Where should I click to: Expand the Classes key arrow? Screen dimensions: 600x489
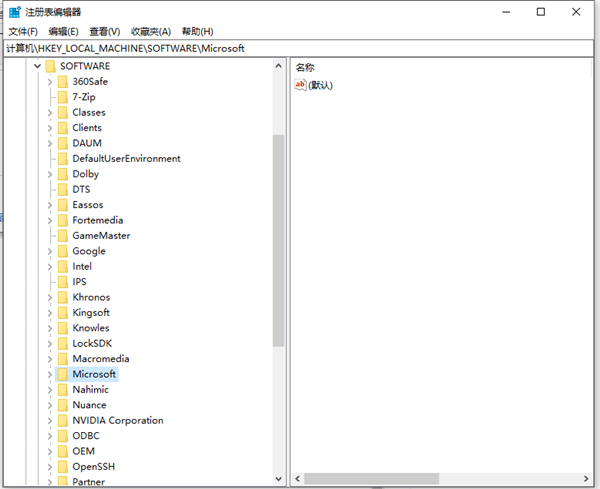49,113
